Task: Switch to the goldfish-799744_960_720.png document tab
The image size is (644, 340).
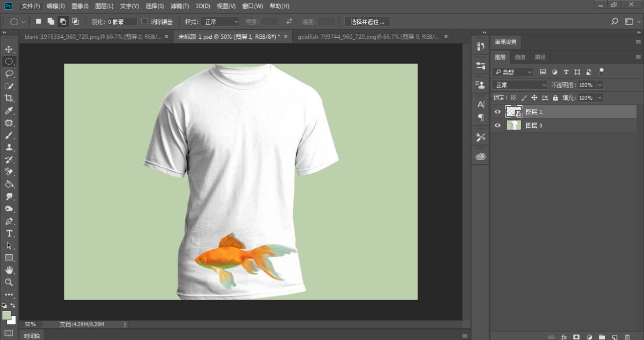Action: [368, 37]
